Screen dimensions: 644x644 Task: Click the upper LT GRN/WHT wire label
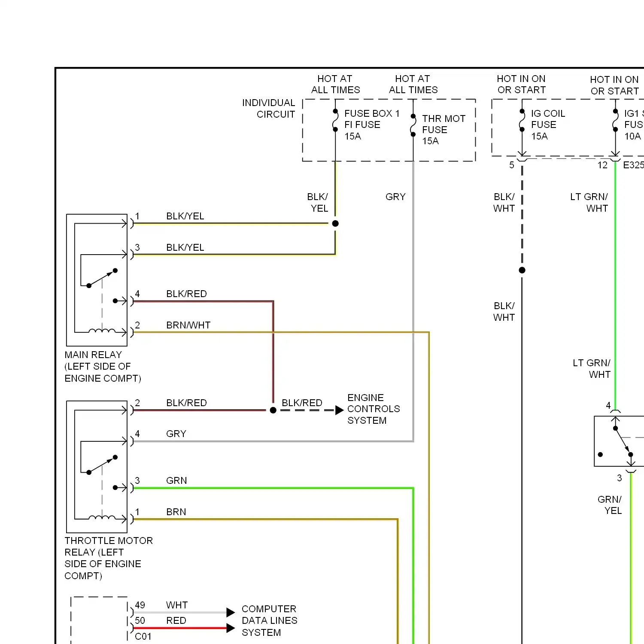click(x=589, y=202)
